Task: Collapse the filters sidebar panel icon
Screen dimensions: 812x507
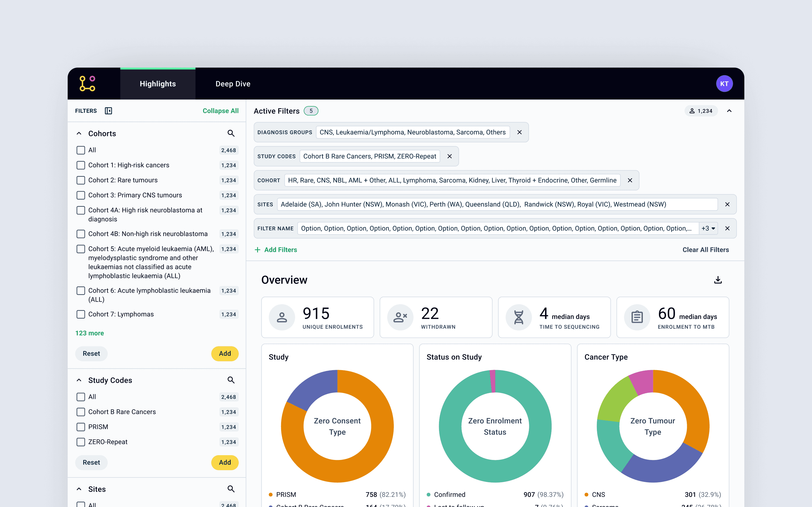Action: coord(108,111)
